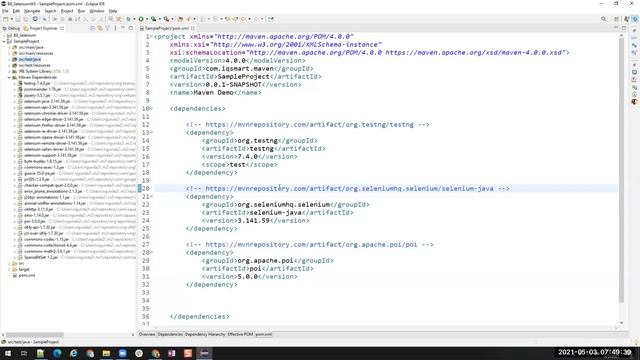Click the Collapse All icon in Project Explorer

(93, 28)
